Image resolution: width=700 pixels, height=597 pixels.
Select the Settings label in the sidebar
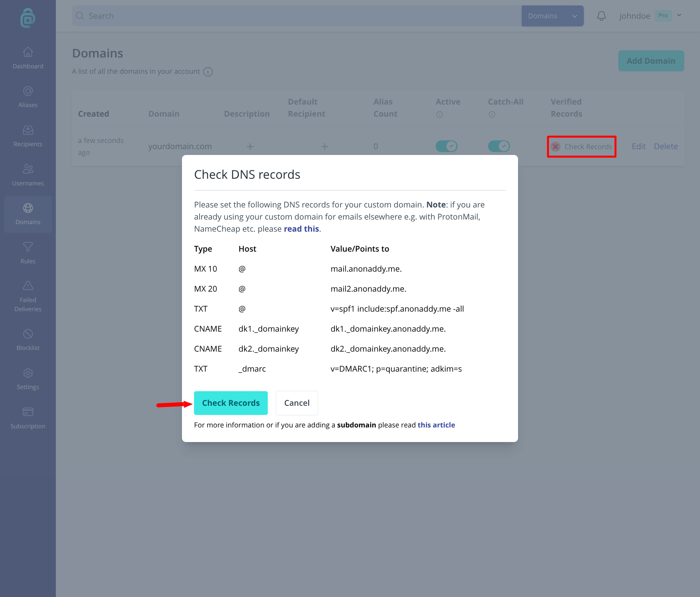(x=28, y=387)
